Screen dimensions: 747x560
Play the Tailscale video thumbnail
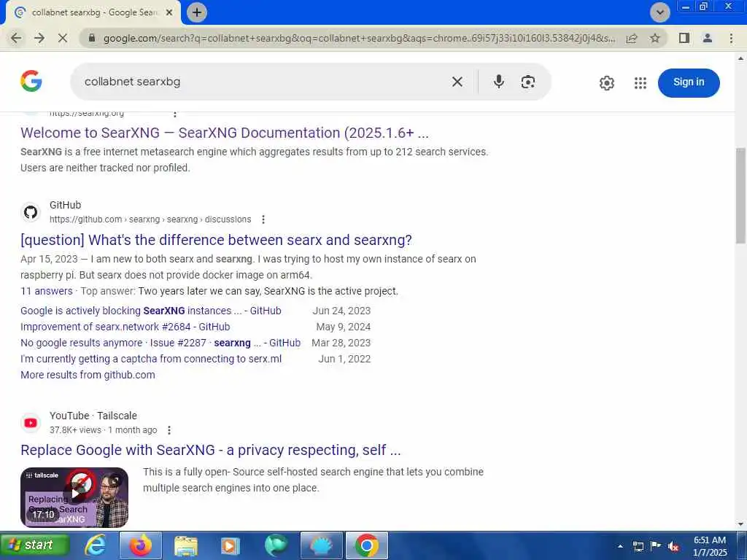[74, 497]
